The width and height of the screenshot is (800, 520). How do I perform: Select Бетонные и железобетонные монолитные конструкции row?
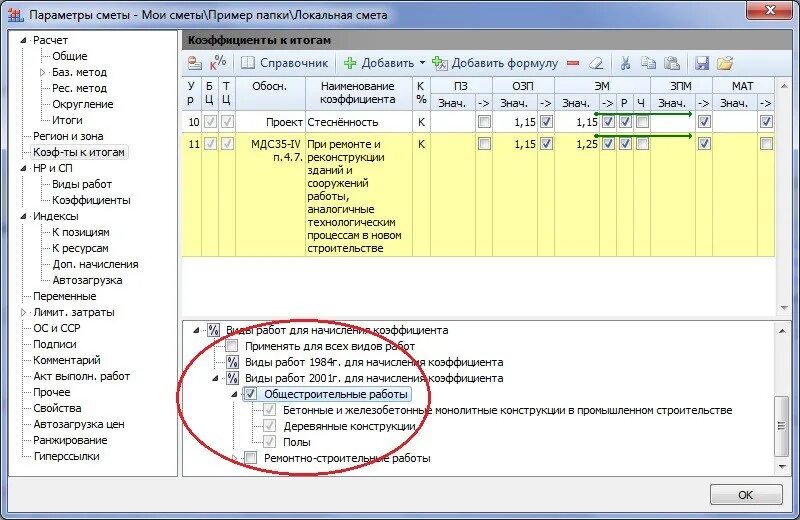pos(508,410)
